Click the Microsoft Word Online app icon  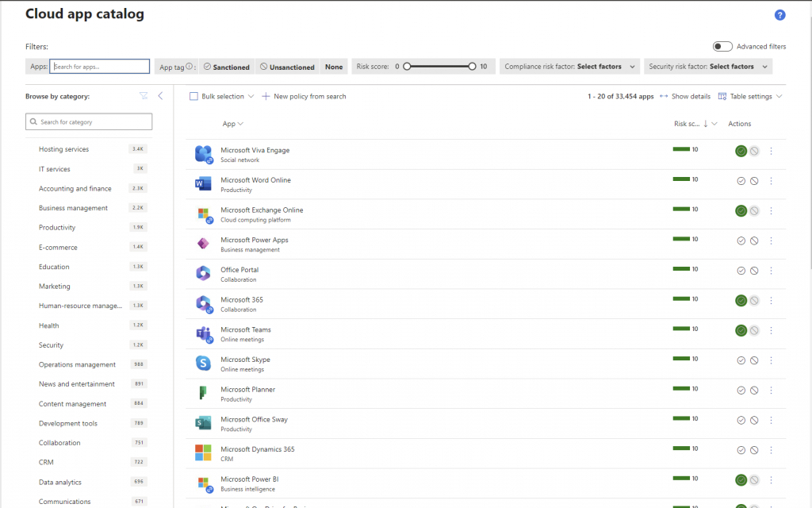pos(203,183)
